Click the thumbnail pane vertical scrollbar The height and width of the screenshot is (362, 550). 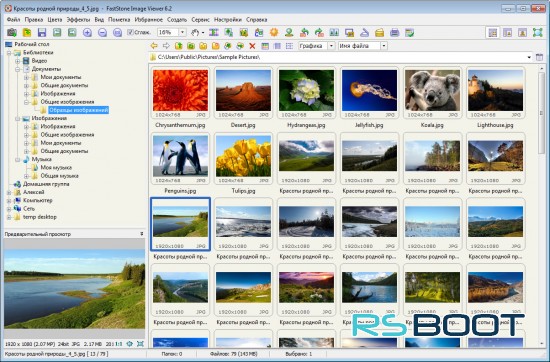[x=541, y=207]
